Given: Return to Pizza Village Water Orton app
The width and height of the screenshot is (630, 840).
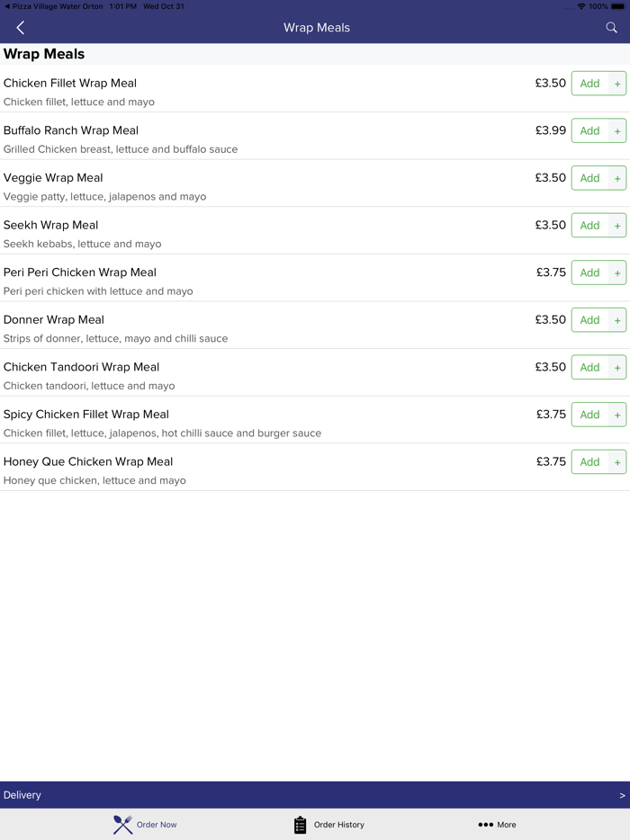Looking at the screenshot, I should [52, 6].
